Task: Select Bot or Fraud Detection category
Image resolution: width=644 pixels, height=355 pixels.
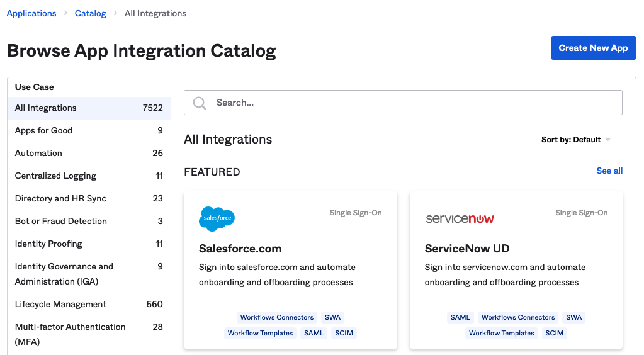Action: (89, 221)
